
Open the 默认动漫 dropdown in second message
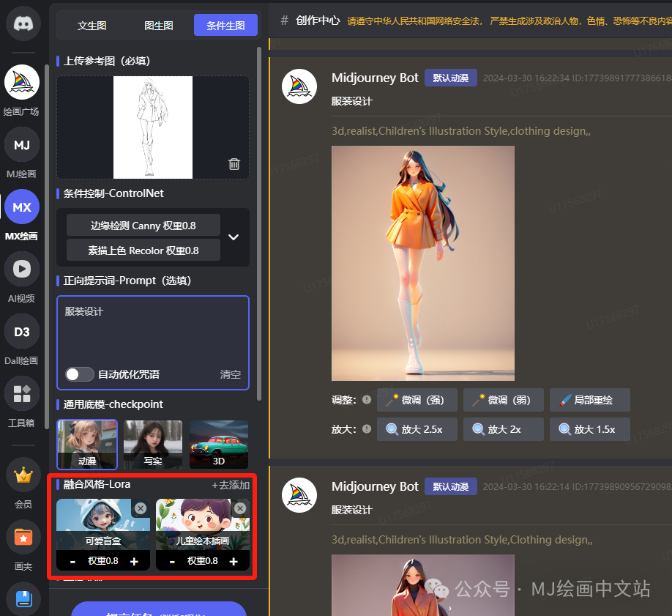[x=450, y=486]
